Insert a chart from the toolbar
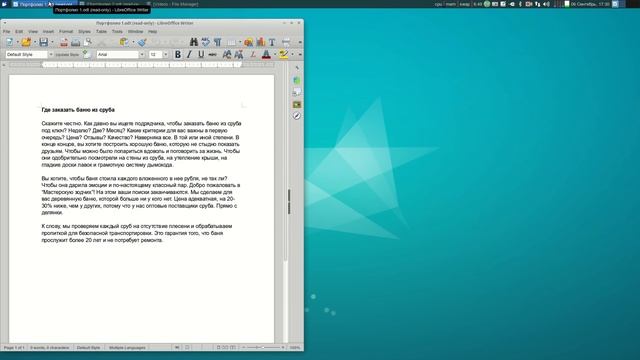 (260, 42)
